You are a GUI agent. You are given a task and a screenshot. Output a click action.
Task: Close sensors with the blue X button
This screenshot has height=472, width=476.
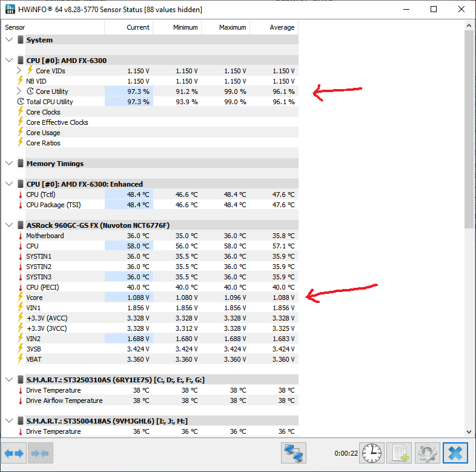455,453
